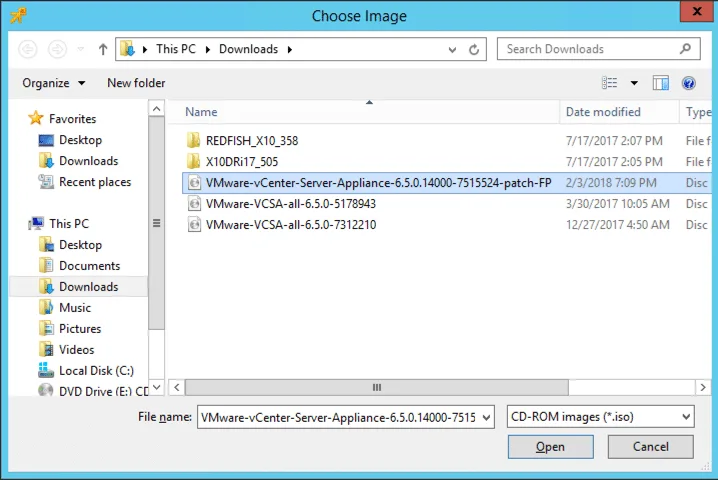Click the horizontal scrollbar thumb
The height and width of the screenshot is (480, 718).
pyautogui.click(x=377, y=387)
